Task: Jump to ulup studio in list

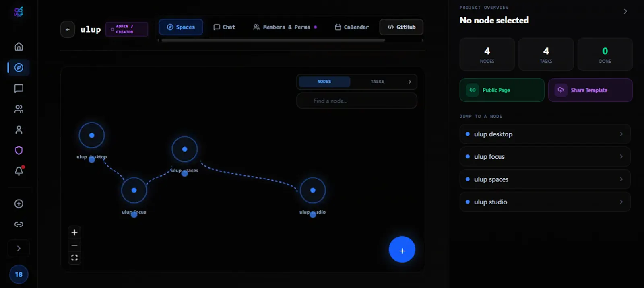Action: click(545, 202)
